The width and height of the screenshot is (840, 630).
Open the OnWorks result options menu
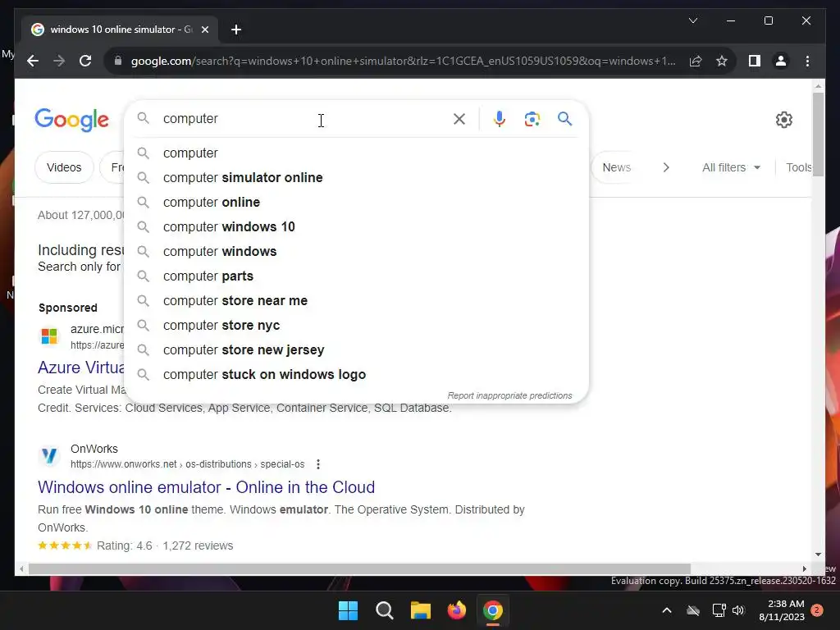(x=318, y=464)
